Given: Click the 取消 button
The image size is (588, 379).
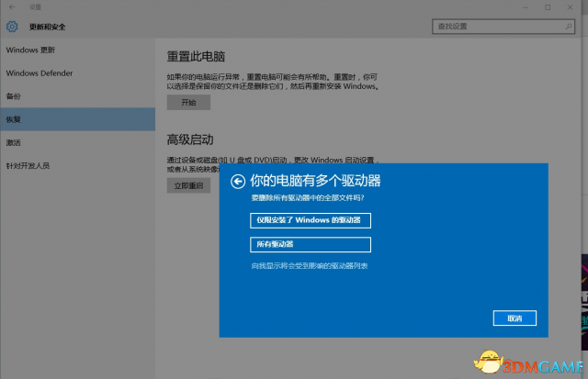Looking at the screenshot, I should 514,318.
